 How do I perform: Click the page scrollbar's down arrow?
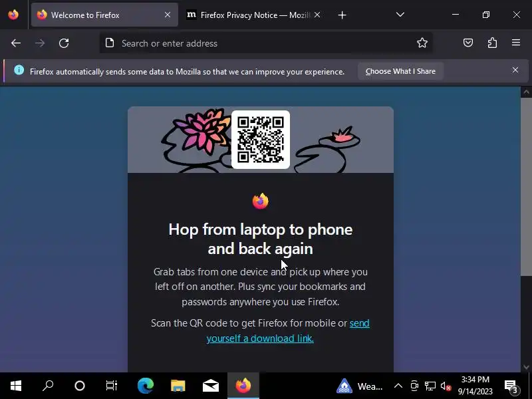coord(526,367)
